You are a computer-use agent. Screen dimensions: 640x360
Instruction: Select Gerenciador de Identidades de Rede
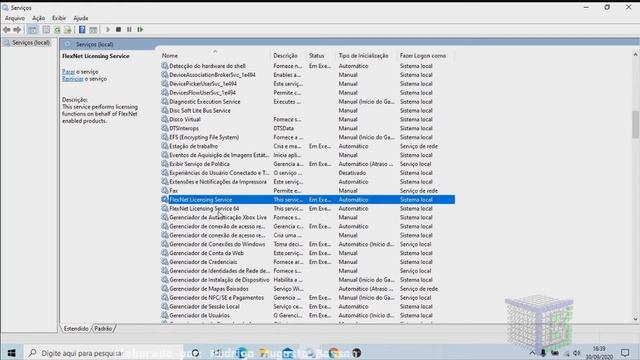(308, 271)
